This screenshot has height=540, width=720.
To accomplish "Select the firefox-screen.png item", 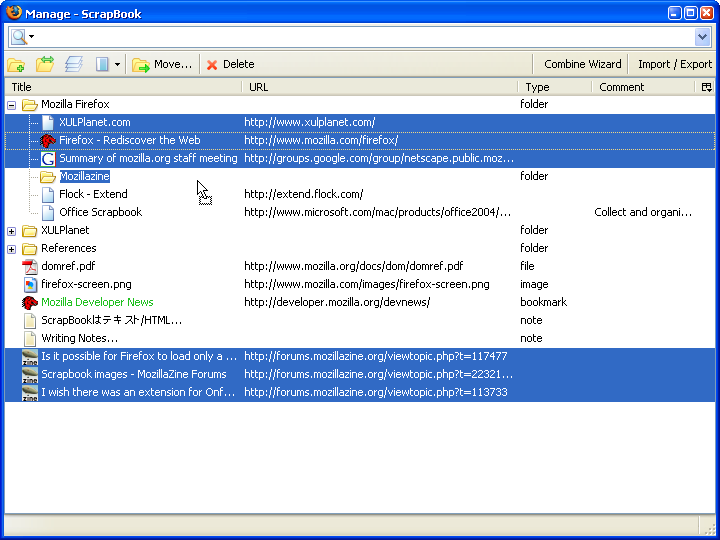I will (86, 284).
